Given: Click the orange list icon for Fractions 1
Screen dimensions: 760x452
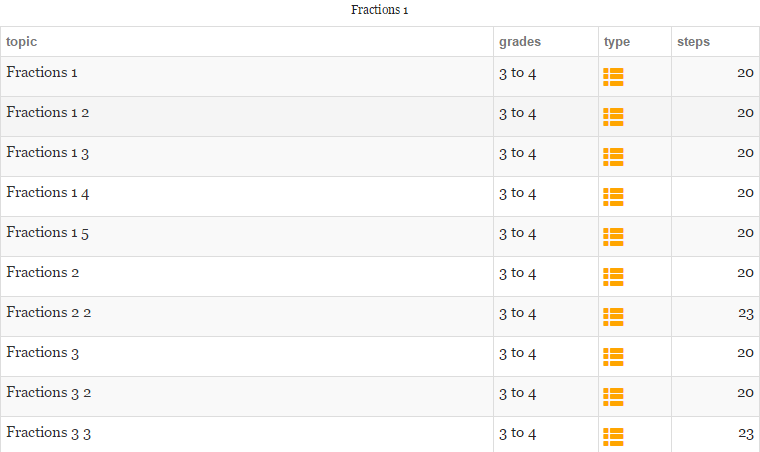Looking at the screenshot, I should point(613,77).
